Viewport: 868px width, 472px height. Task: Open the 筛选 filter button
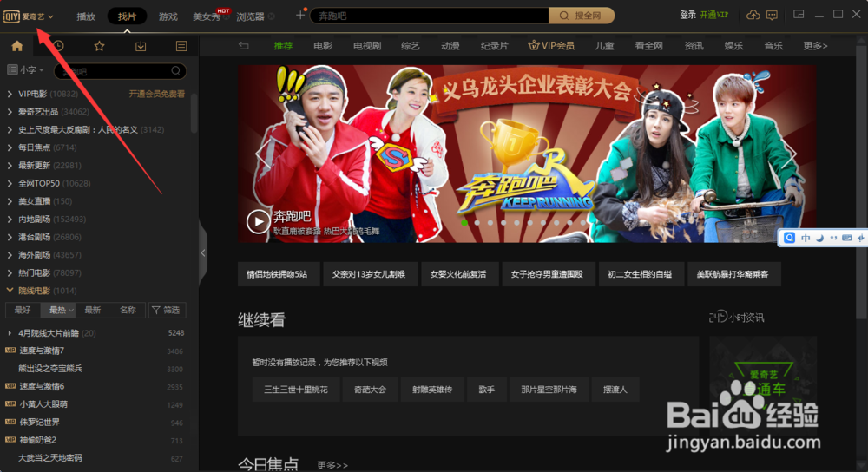coord(166,310)
